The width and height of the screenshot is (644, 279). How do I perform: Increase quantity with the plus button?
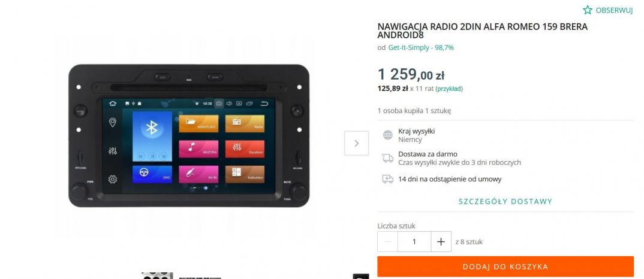coord(441,242)
